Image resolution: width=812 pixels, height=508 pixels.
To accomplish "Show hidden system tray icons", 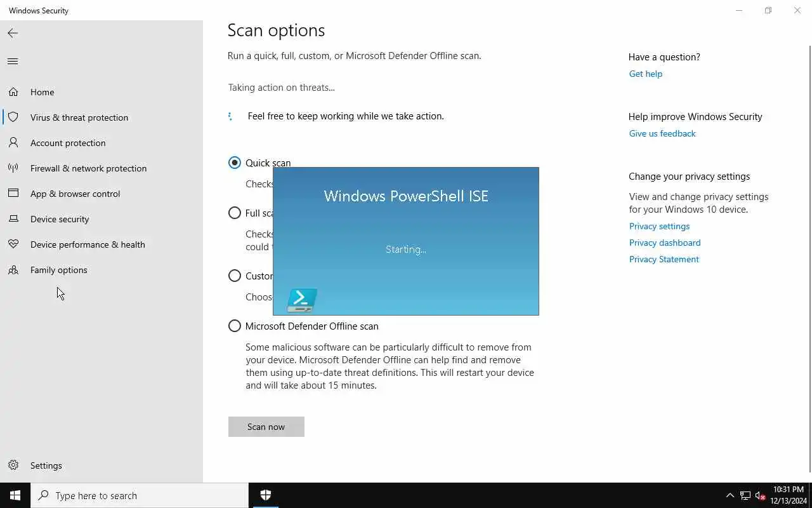I will click(x=730, y=495).
